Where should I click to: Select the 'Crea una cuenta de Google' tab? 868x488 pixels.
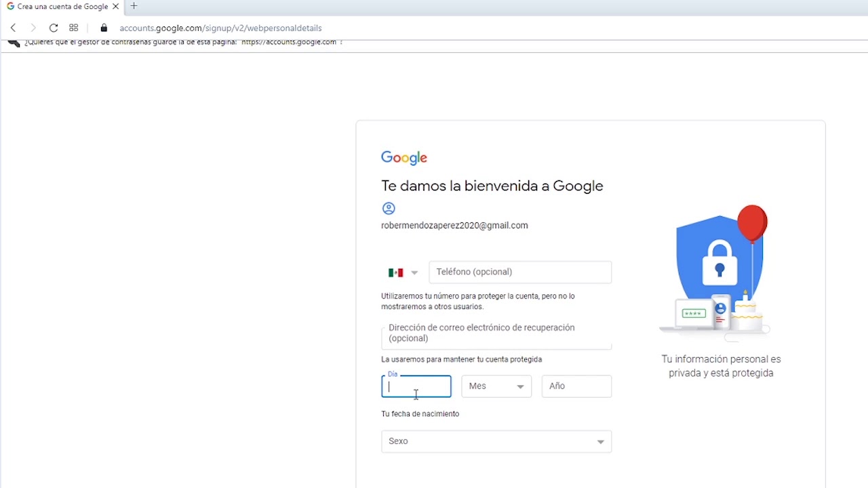63,6
